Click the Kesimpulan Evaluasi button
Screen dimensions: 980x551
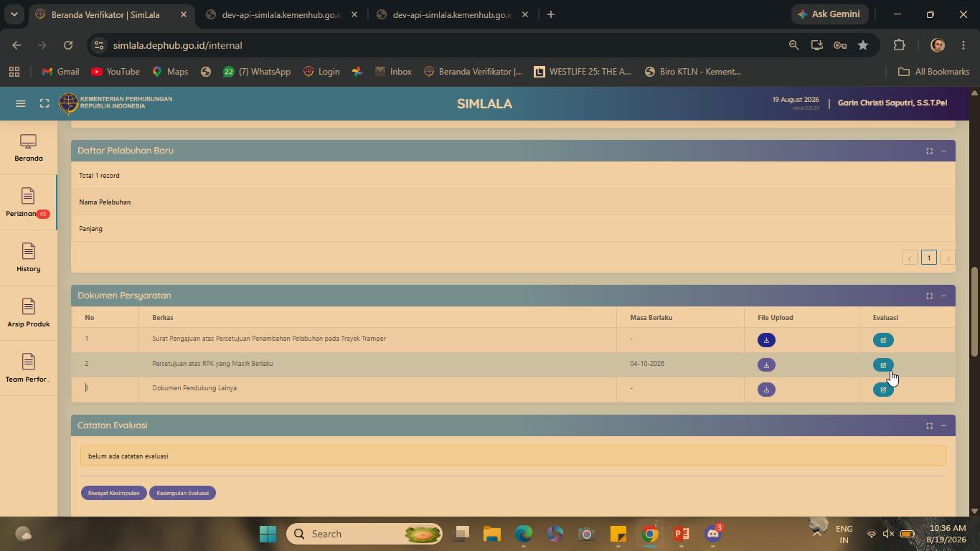[182, 493]
